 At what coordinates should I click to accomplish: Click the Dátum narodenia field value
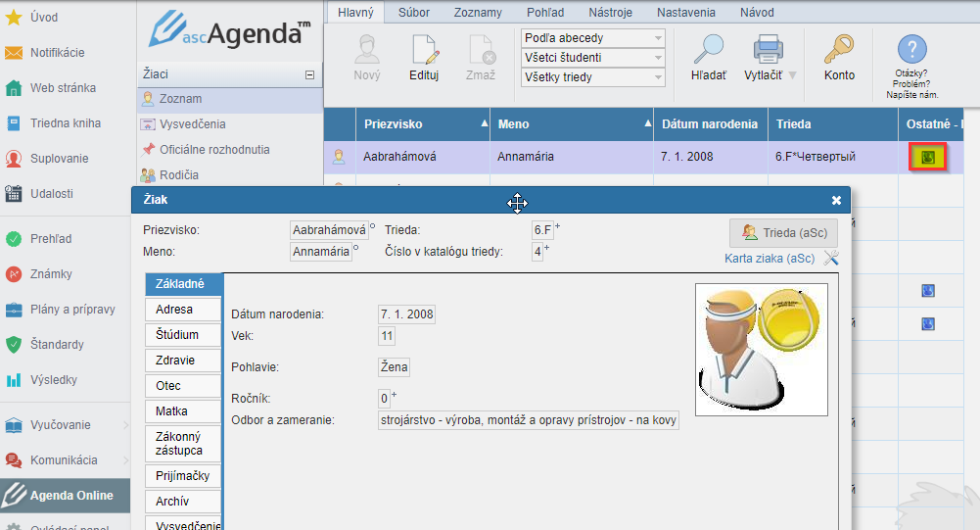click(407, 314)
